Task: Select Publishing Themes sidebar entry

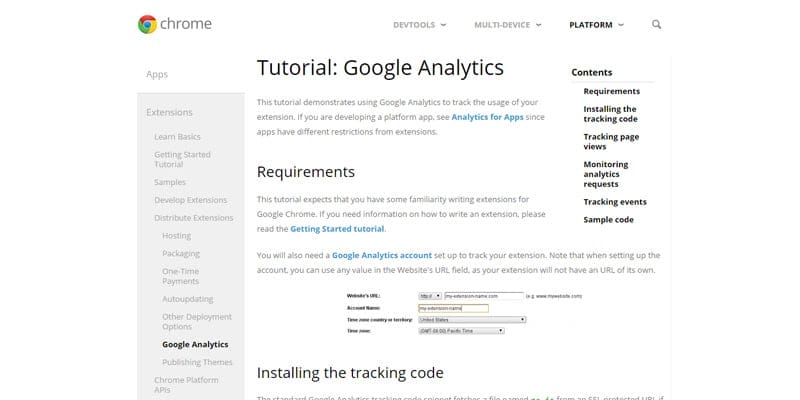Action: point(197,362)
